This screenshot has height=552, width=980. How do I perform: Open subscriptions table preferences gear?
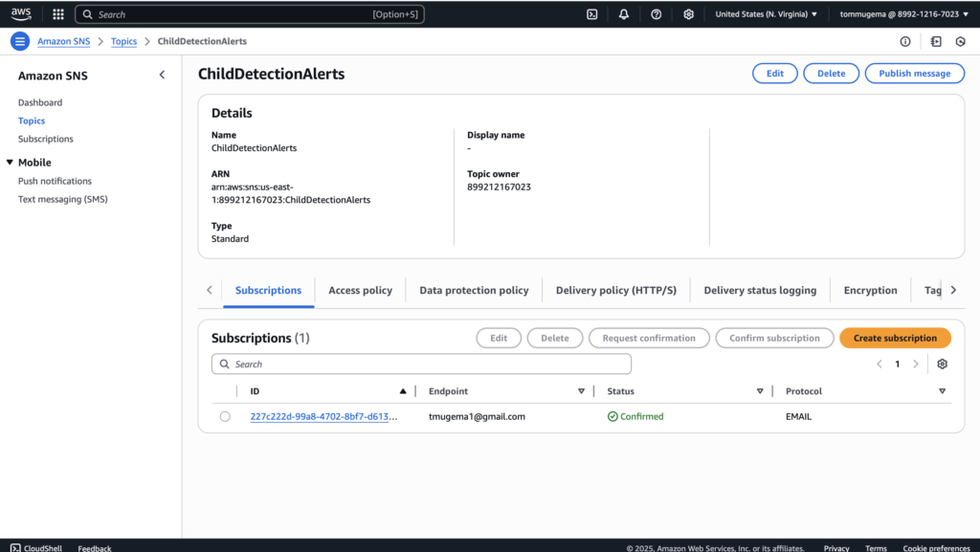(x=942, y=364)
